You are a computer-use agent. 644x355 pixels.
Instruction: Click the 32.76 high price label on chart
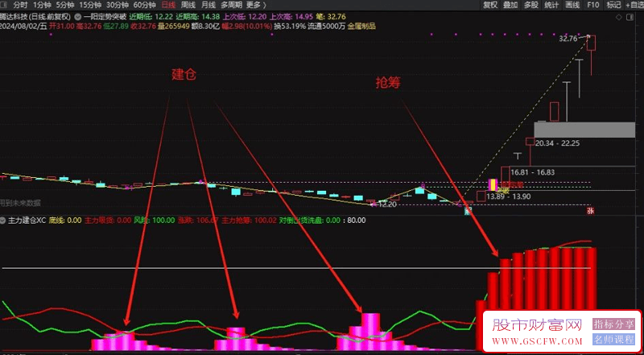tap(568, 39)
